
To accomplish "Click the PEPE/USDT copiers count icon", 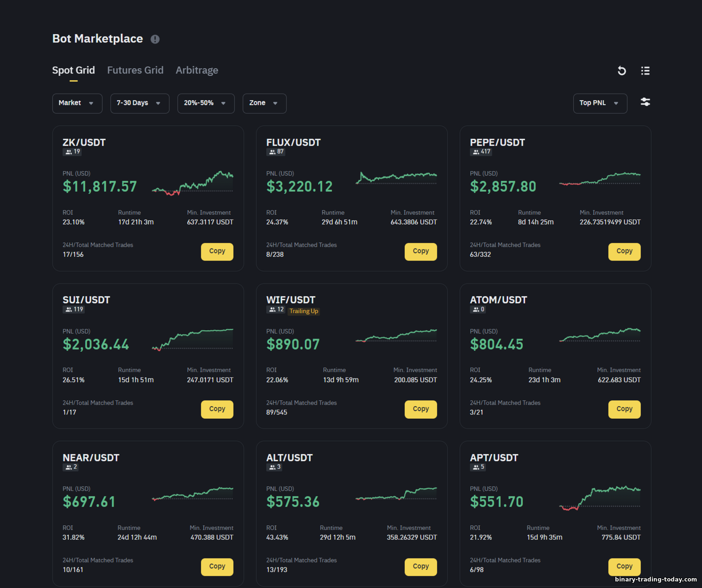I will coord(476,152).
